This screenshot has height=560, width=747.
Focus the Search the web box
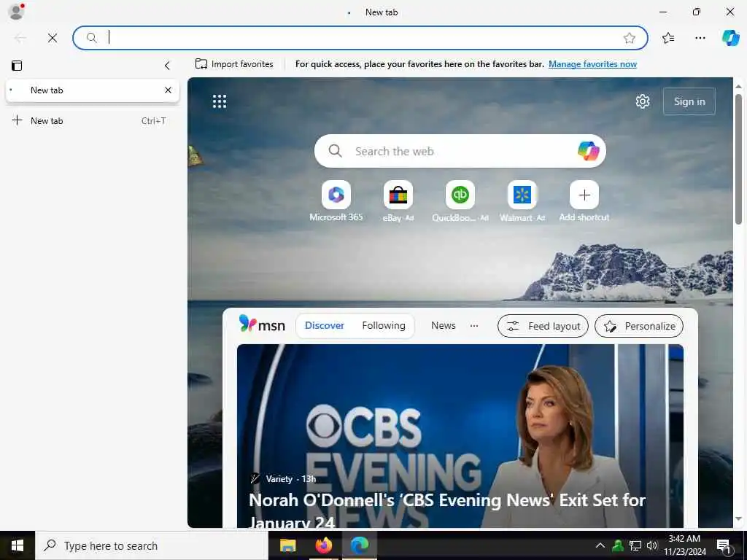tap(460, 151)
